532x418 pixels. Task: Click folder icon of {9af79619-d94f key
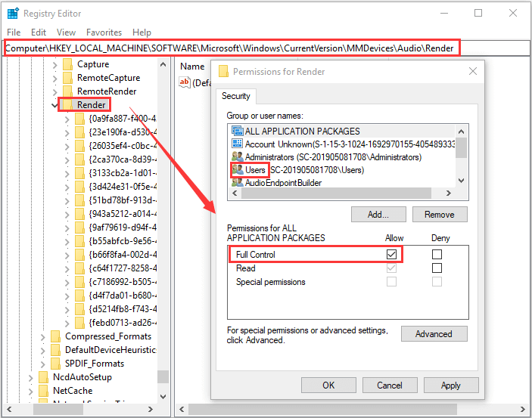click(79, 228)
